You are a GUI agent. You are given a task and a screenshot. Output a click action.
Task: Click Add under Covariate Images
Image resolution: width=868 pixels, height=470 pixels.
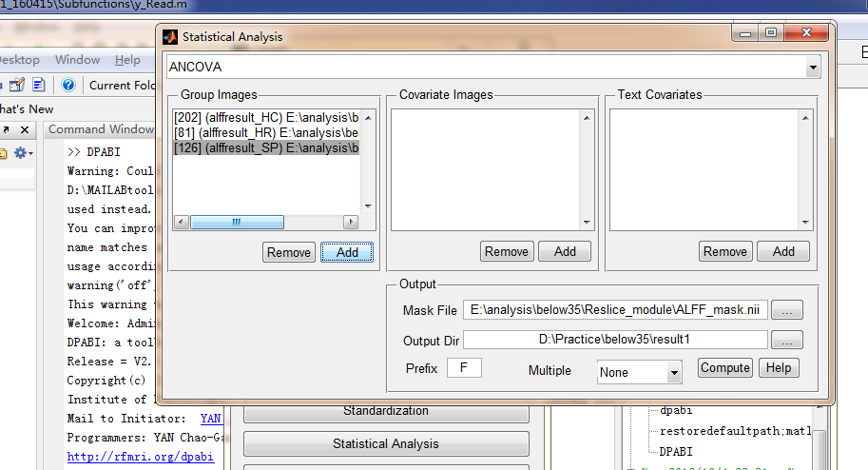pos(565,251)
